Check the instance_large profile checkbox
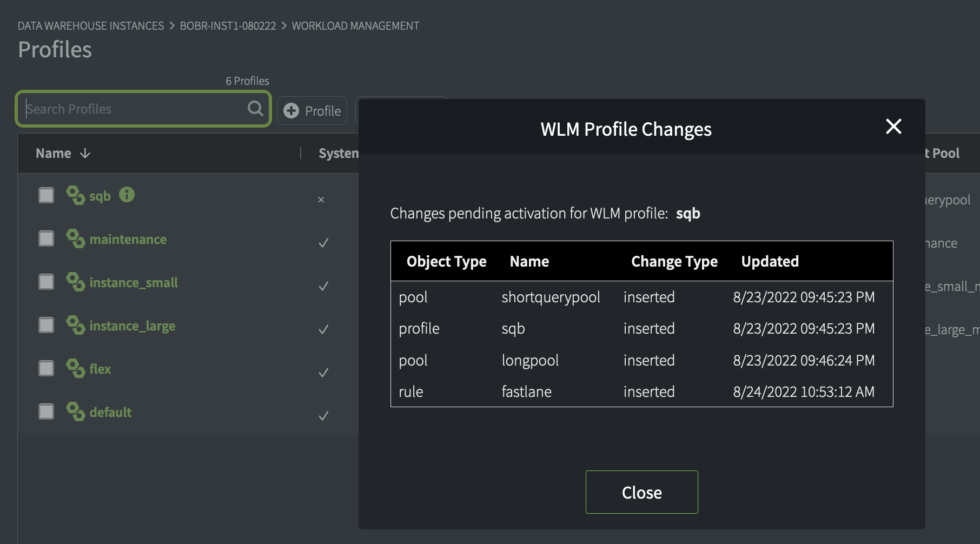This screenshot has width=980, height=544. pyautogui.click(x=47, y=325)
